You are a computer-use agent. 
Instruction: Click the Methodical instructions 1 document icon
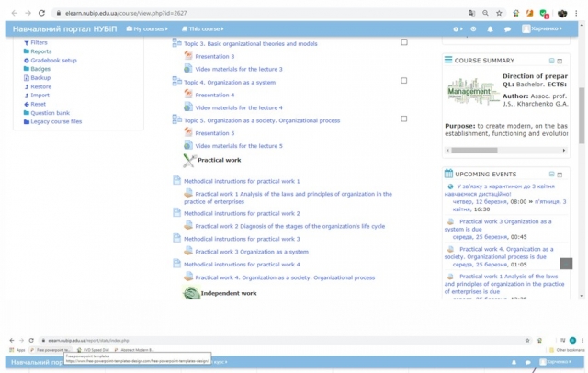pos(176,180)
